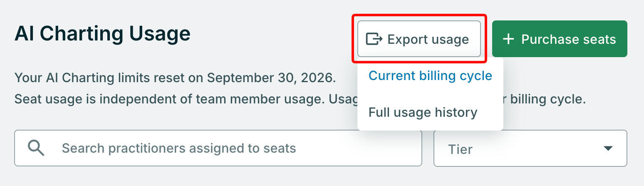This screenshot has width=644, height=186.
Task: Click the Tier label inside the filter
Action: pos(460,149)
